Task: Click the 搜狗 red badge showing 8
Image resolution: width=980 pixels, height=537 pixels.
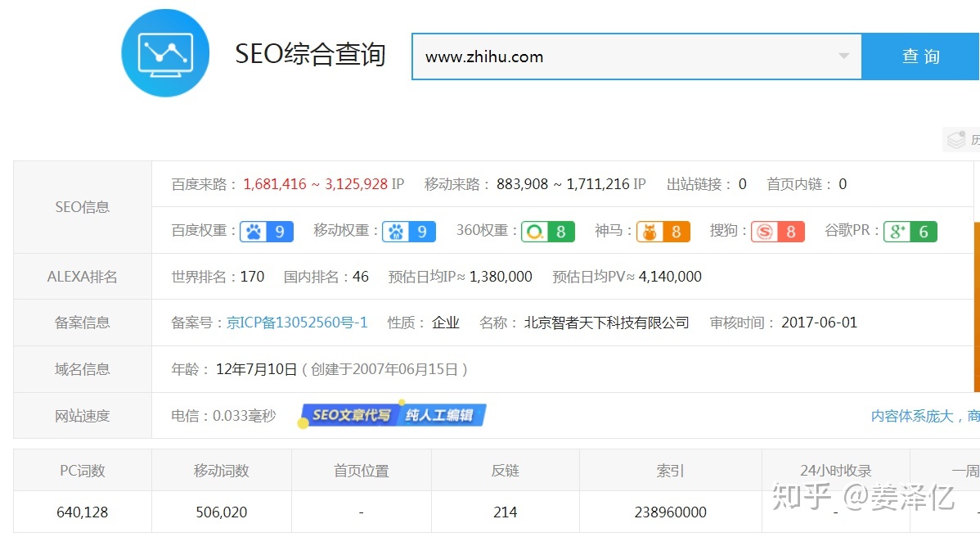Action: [x=777, y=232]
